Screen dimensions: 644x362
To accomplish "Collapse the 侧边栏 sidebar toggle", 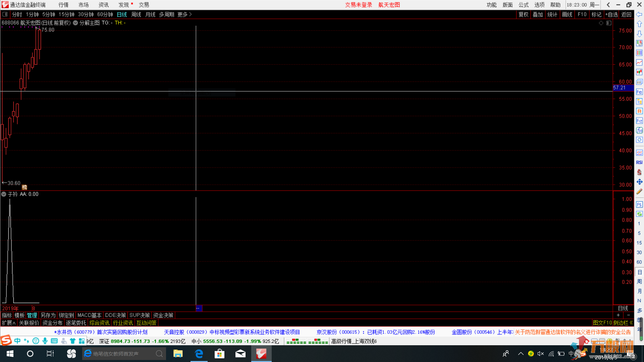I will click(623, 323).
